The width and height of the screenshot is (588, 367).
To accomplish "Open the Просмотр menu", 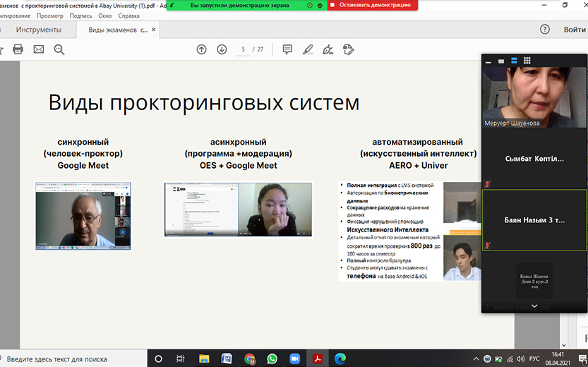I will click(x=50, y=16).
